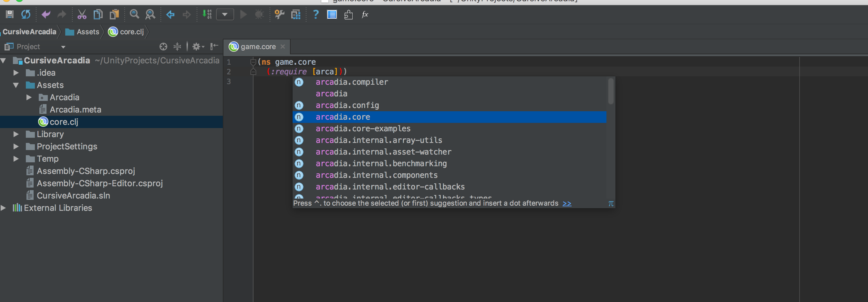868x302 pixels.
Task: Synchronize project with the refresh icon
Action: [x=26, y=15]
